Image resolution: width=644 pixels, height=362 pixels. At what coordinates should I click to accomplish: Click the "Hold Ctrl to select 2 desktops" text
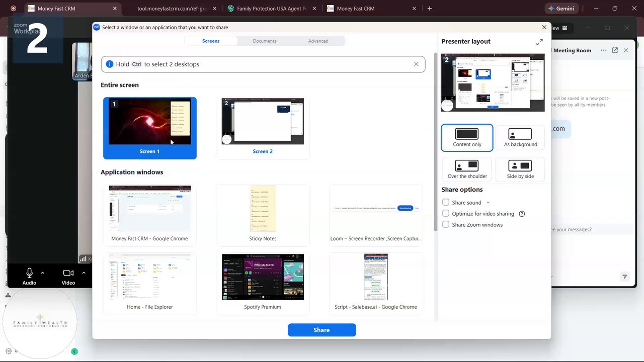point(157,64)
